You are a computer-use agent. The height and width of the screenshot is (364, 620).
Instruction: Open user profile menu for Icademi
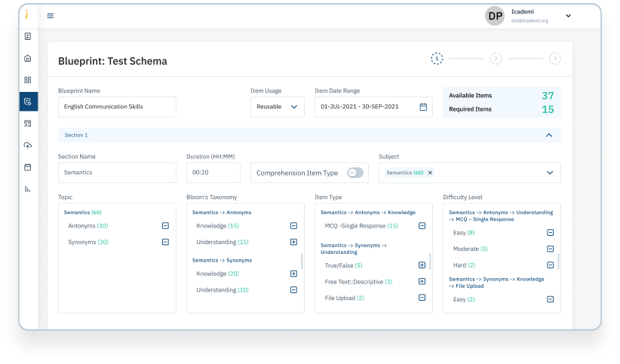pyautogui.click(x=568, y=16)
